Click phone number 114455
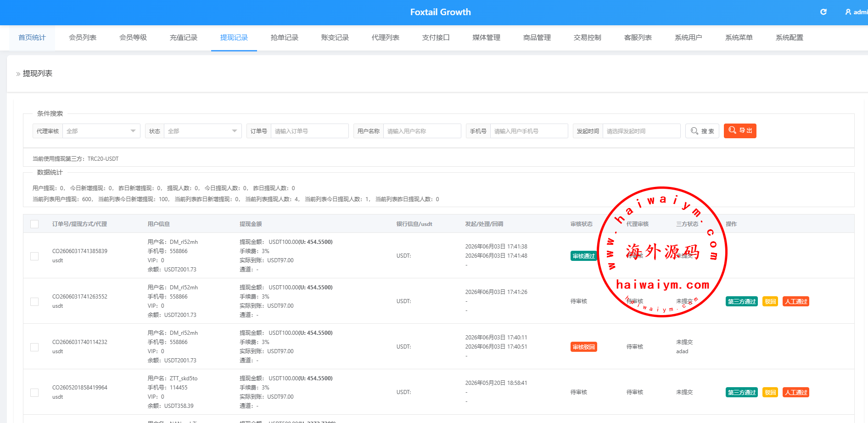Image resolution: width=868 pixels, height=423 pixels. pyautogui.click(x=179, y=388)
